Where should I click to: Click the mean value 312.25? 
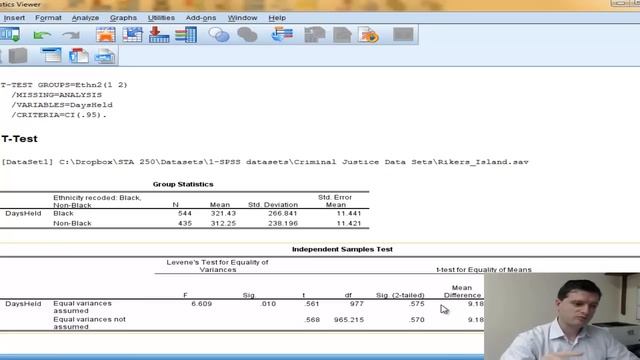[223, 224]
